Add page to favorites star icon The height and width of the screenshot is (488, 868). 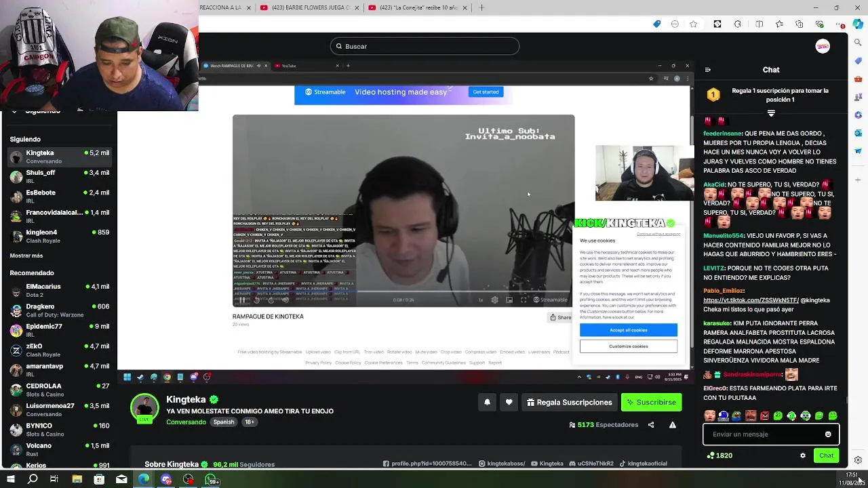[693, 24]
